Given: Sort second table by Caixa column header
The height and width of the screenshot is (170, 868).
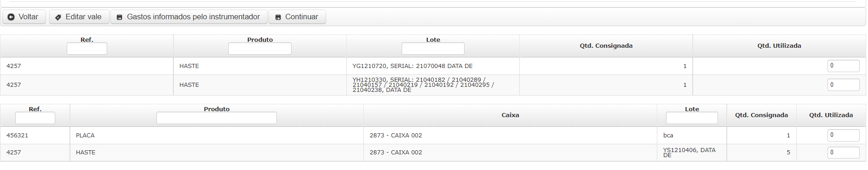Looking at the screenshot, I should [510, 115].
